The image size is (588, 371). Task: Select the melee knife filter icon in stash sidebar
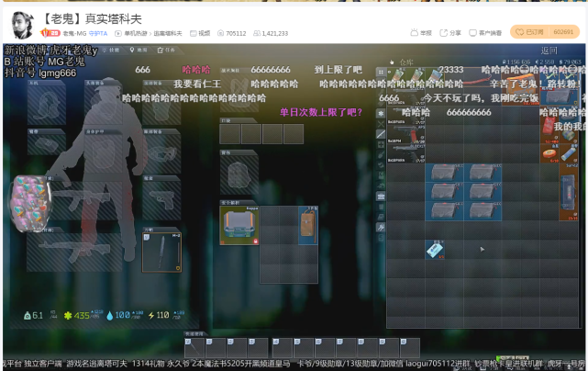[381, 134]
